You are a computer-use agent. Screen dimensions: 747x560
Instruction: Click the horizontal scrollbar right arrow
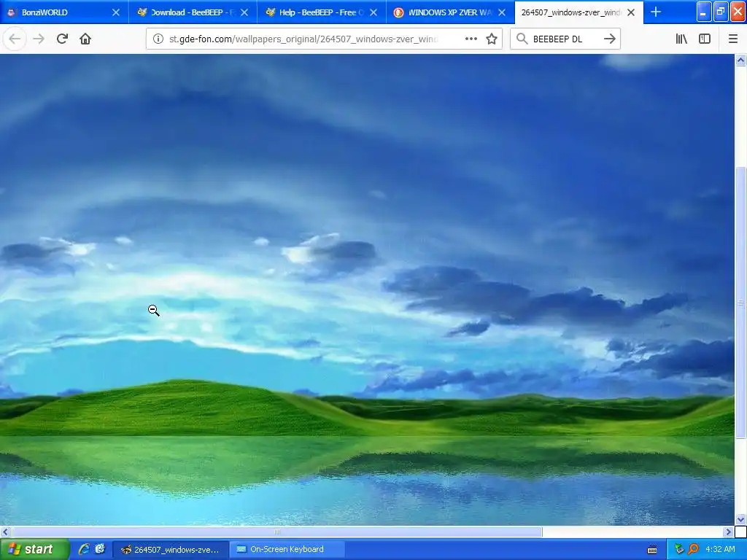728,532
